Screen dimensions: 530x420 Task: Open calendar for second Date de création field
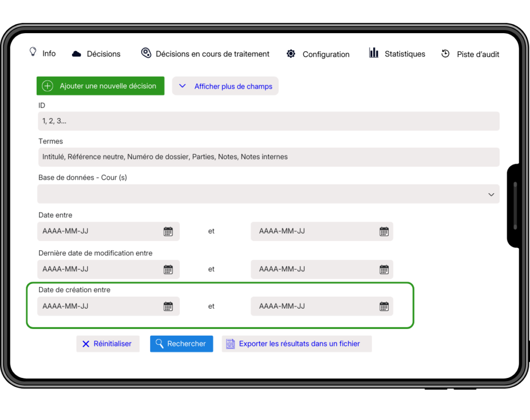point(384,307)
